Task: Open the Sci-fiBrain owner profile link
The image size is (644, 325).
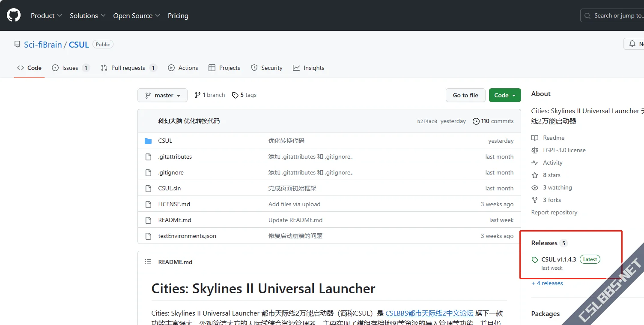Action: pos(43,45)
